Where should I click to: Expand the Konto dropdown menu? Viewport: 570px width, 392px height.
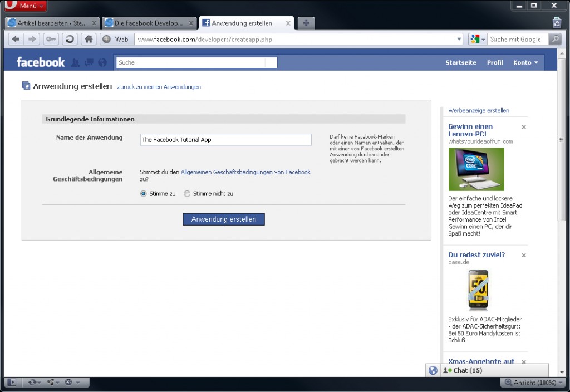pos(525,62)
